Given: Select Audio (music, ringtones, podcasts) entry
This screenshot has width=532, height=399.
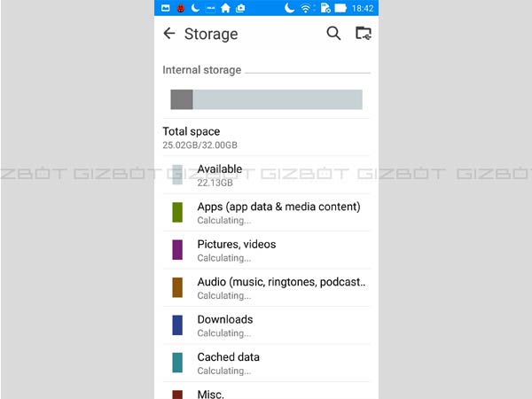Looking at the screenshot, I should 280,288.
